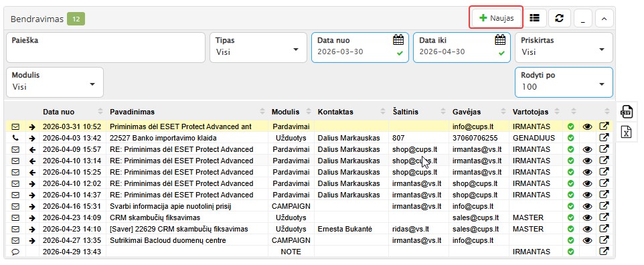Click incoming arrow on 2026-04-09 15:57 row
This screenshot has width=644, height=265.
click(x=32, y=149)
